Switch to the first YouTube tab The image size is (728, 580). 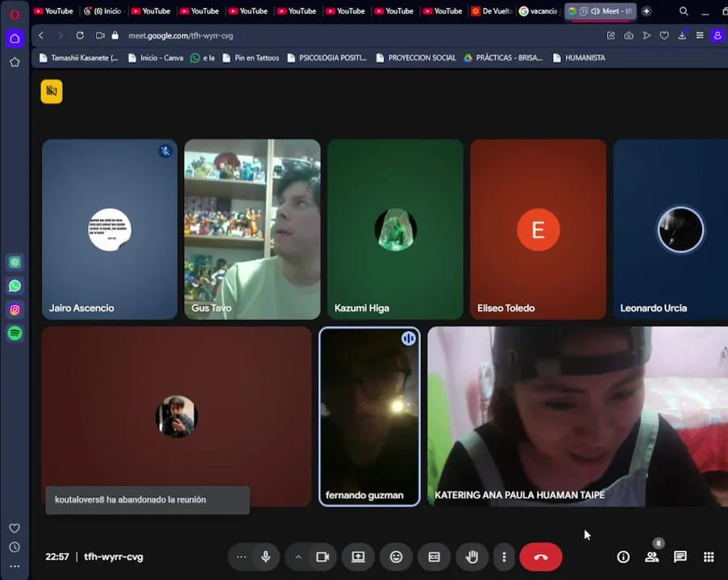54,11
